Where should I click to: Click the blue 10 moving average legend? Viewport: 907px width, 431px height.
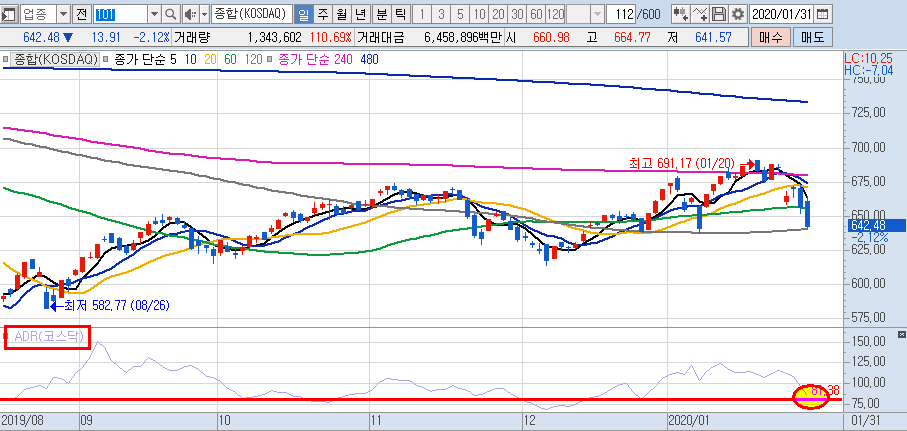click(191, 59)
